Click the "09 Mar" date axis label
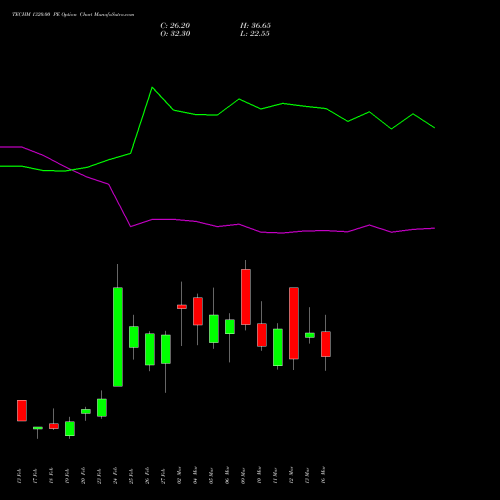The width and height of the screenshot is (500, 500). (243, 476)
